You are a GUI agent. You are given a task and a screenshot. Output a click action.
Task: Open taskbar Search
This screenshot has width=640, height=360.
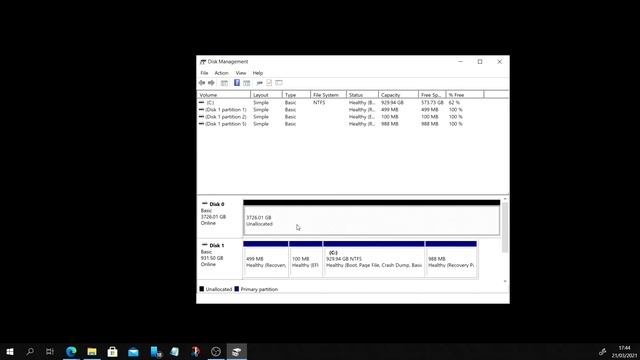tap(30, 351)
